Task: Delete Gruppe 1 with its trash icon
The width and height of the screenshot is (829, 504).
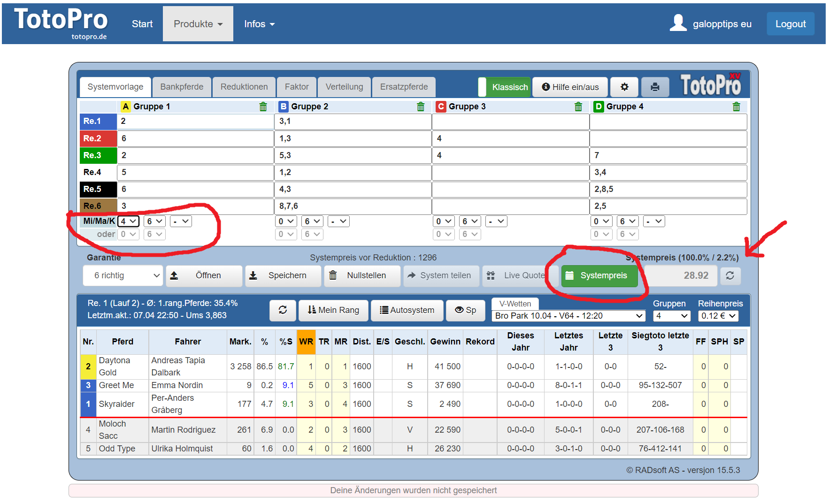Action: pyautogui.click(x=263, y=107)
